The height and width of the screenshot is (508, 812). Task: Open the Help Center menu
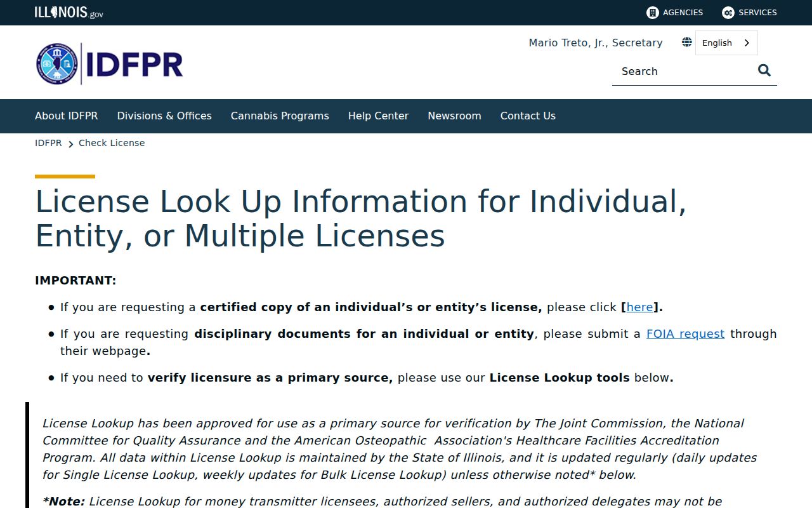pyautogui.click(x=378, y=116)
